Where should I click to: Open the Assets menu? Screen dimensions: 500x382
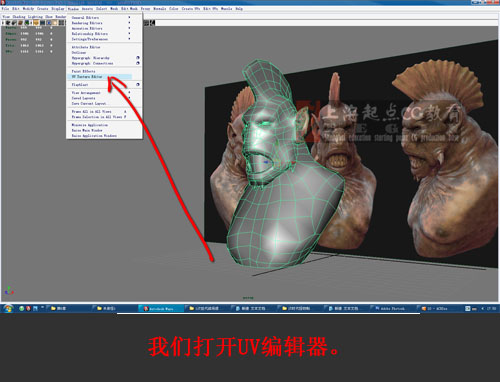(87, 9)
